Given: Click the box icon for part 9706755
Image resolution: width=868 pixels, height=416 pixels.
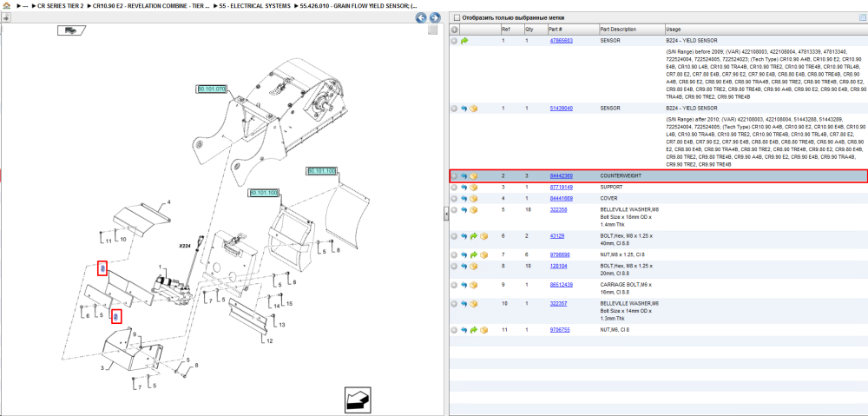Looking at the screenshot, I should coord(483,330).
